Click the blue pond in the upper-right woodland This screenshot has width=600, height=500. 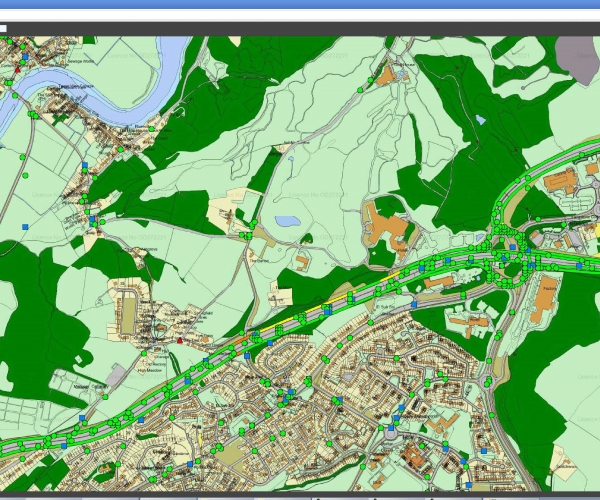481,120
